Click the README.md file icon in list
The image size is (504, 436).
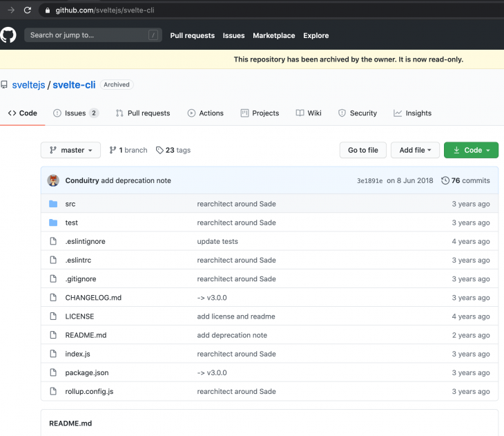(53, 335)
